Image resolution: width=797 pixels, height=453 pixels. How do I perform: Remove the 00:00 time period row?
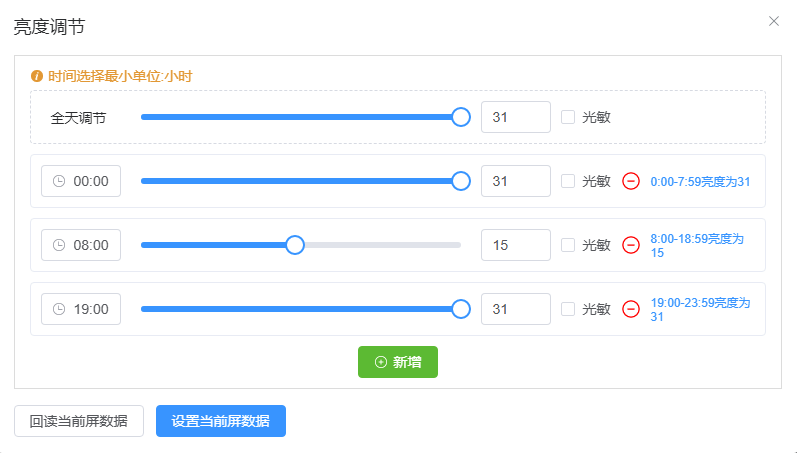point(631,181)
